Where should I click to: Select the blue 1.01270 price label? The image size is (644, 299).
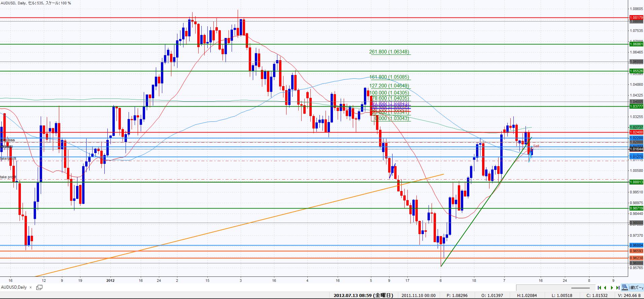(x=636, y=157)
